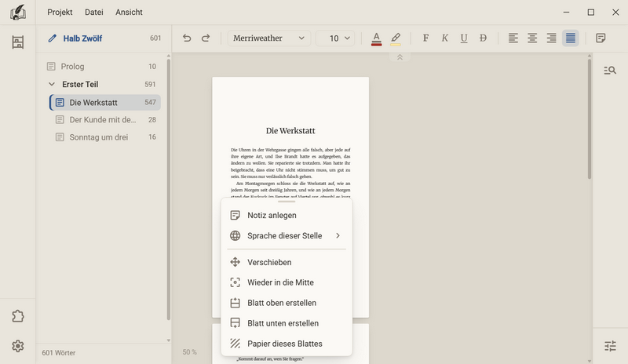Click the 50 % zoom indicator
This screenshot has width=628, height=364.
pos(189,352)
